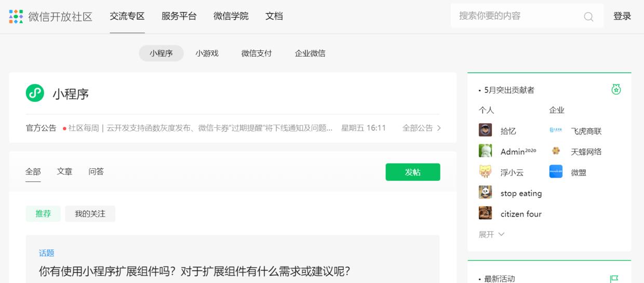
Task: Expand contributors list with 展开
Action: 491,234
